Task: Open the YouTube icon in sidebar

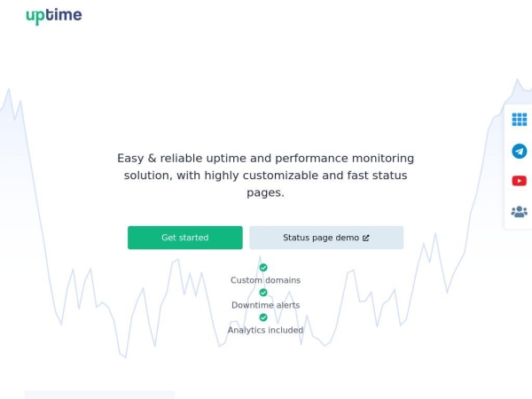Action: tap(519, 181)
